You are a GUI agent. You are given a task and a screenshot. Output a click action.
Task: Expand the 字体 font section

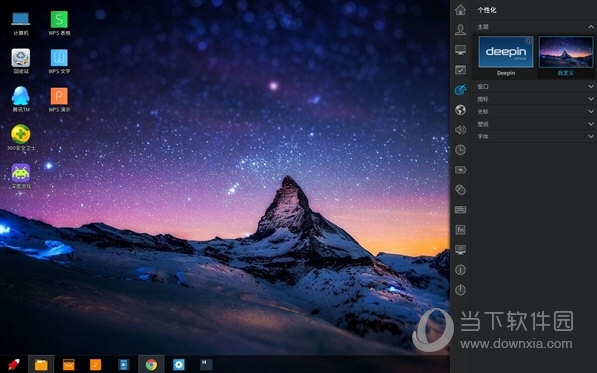click(x=533, y=136)
